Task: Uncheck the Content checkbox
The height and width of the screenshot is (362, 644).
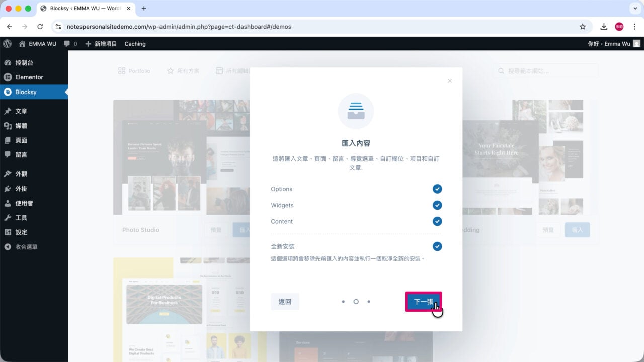Action: [x=437, y=221]
